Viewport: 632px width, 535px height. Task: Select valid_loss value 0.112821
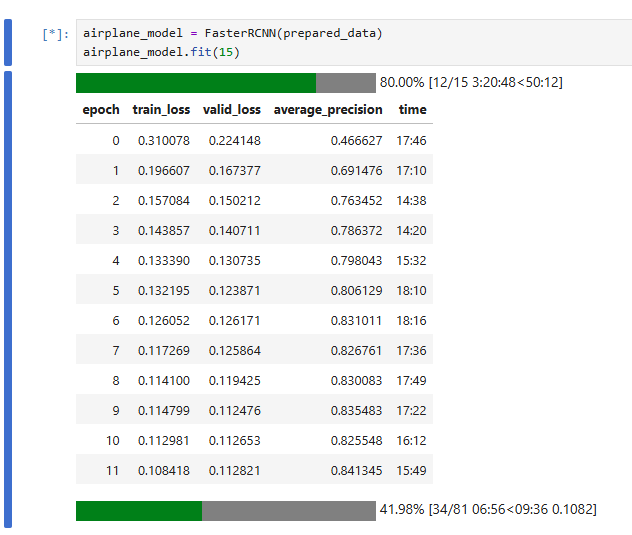(235, 470)
